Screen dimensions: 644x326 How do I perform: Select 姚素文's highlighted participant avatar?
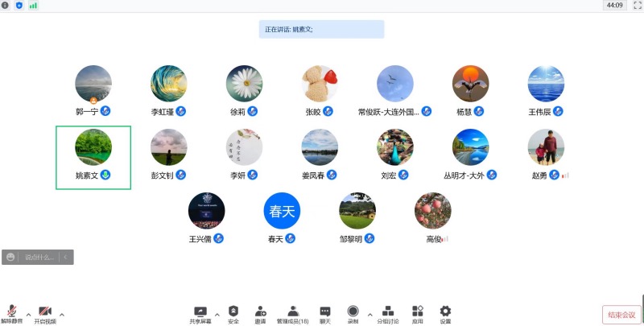[93, 146]
